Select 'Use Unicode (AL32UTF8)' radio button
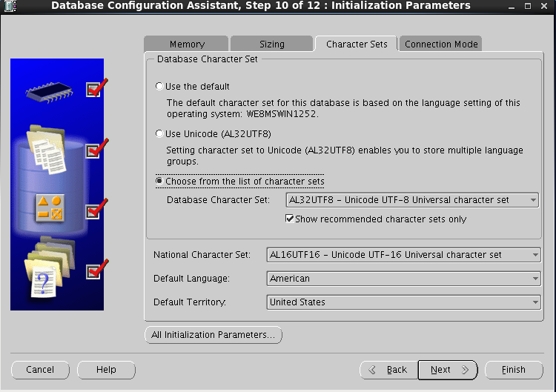Viewport: 556px width, 392px height. pos(159,134)
